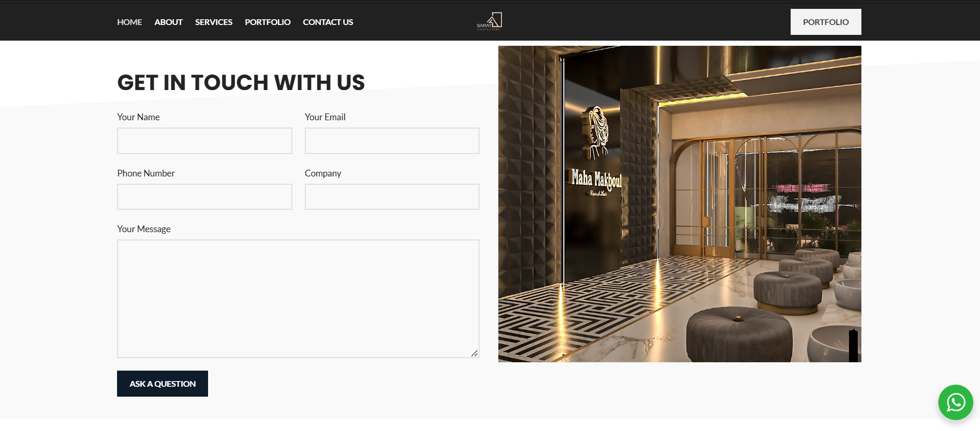Image resolution: width=980 pixels, height=431 pixels.
Task: Navigate to Contact Us
Action: point(328,22)
